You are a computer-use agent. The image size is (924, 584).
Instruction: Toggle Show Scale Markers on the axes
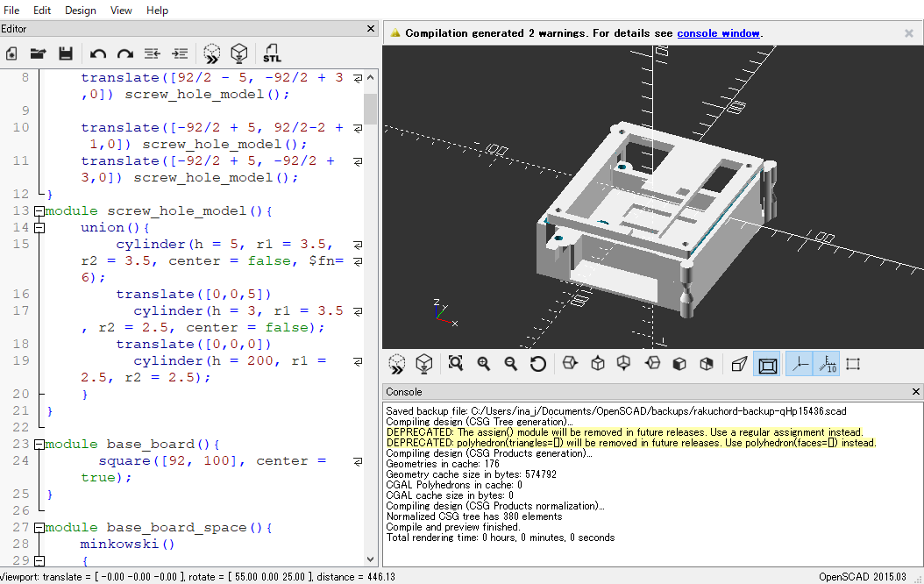[827, 364]
